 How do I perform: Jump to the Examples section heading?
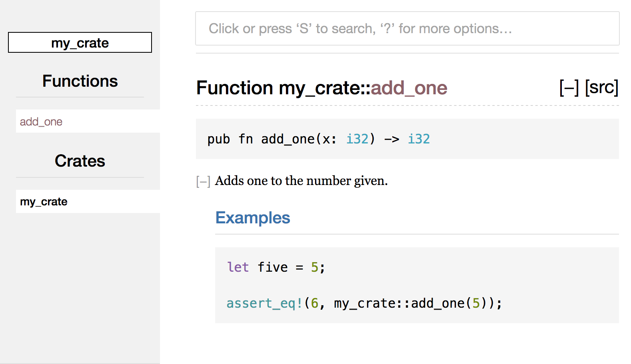[253, 218]
